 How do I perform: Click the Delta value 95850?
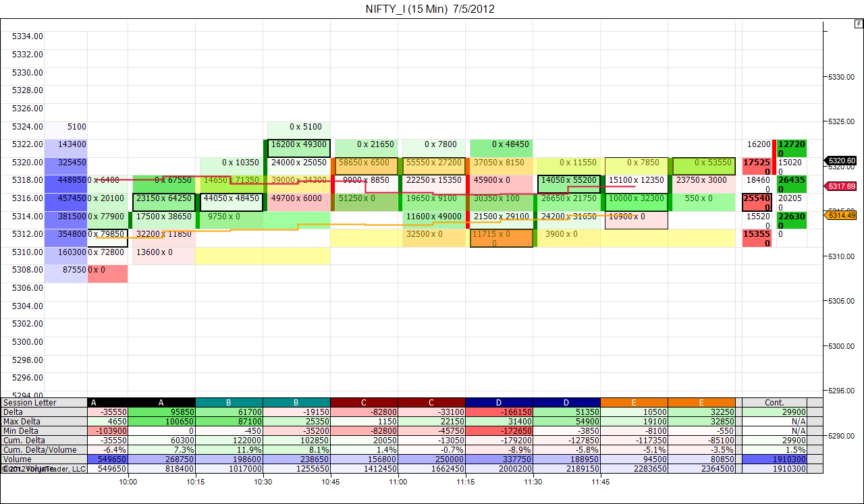[161, 412]
